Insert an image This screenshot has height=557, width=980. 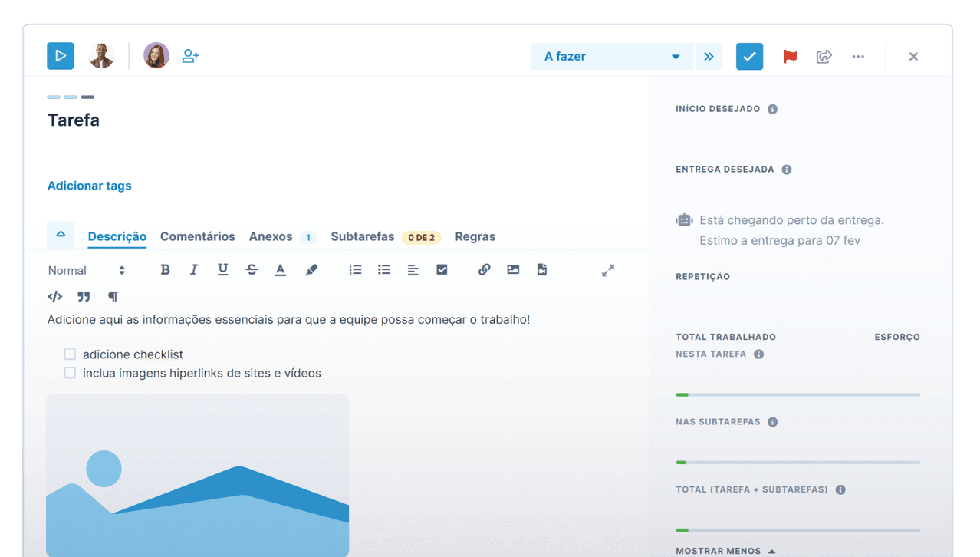pyautogui.click(x=513, y=270)
